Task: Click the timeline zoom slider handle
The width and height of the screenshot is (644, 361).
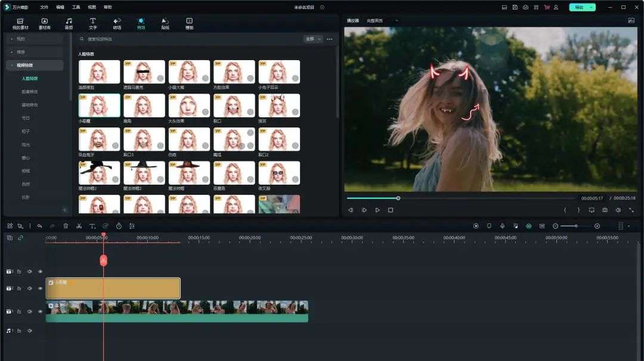Action: [x=576, y=226]
